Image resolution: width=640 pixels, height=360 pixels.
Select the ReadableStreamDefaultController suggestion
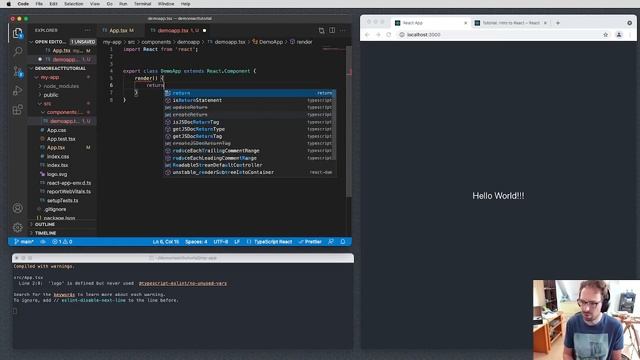250,165
